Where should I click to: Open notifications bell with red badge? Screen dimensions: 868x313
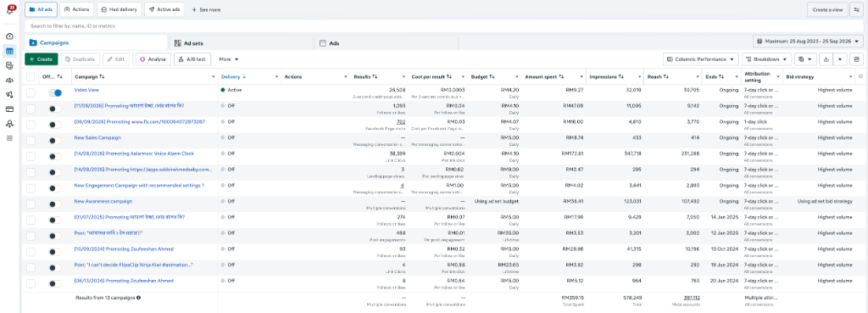click(10, 10)
